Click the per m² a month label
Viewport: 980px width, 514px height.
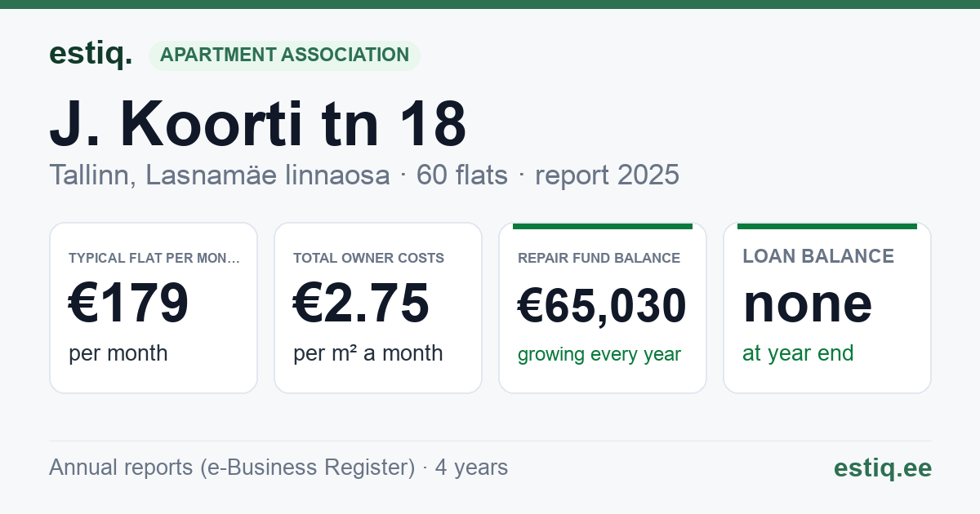tap(367, 353)
